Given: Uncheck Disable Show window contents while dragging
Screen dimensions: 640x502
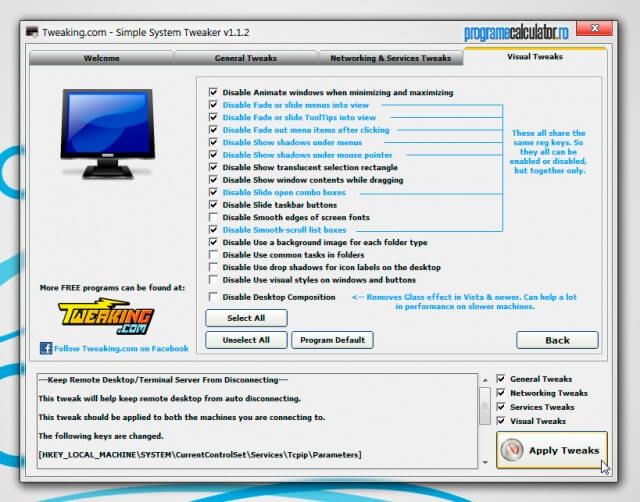Looking at the screenshot, I should [213, 180].
